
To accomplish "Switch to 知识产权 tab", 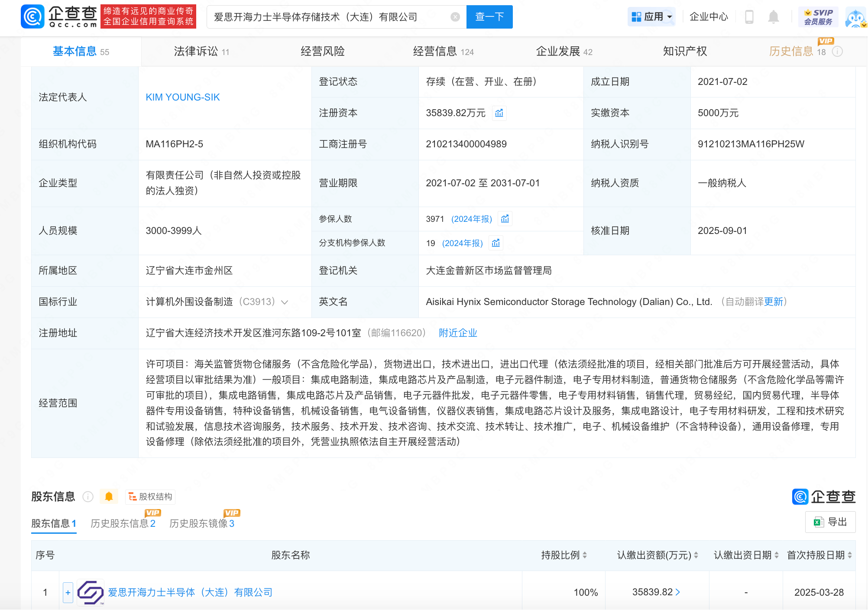I will (x=685, y=52).
